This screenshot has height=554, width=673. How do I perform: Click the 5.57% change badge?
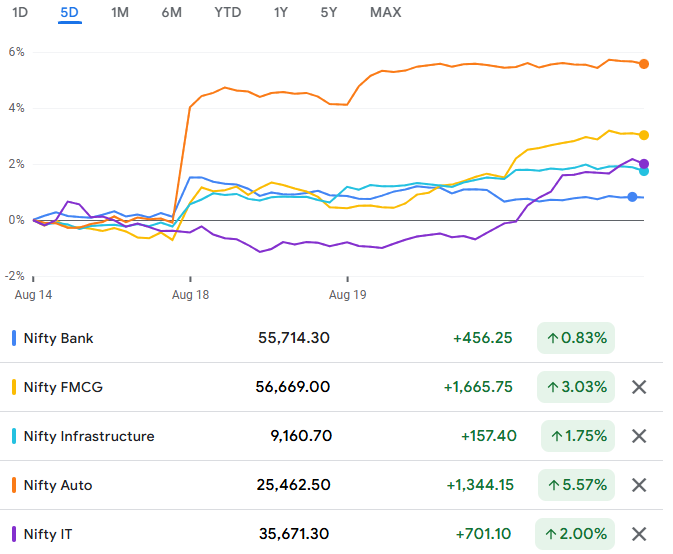click(x=576, y=485)
